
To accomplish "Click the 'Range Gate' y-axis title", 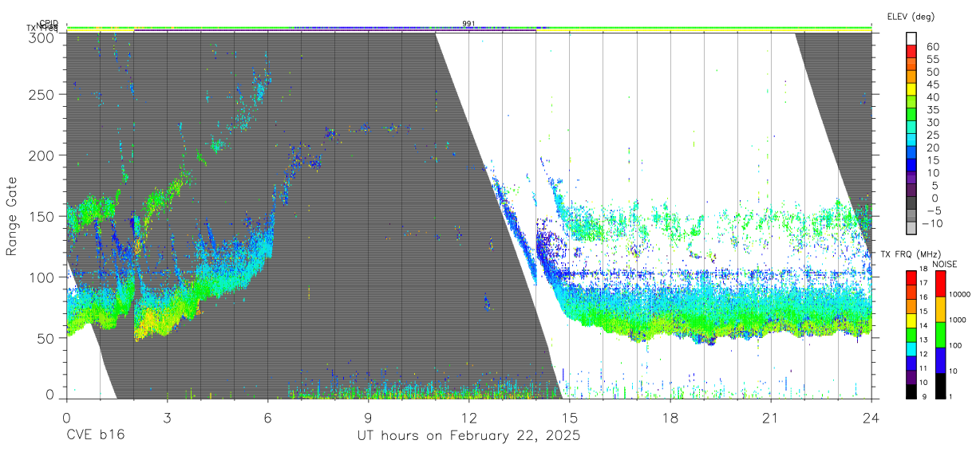I will pos(12,217).
